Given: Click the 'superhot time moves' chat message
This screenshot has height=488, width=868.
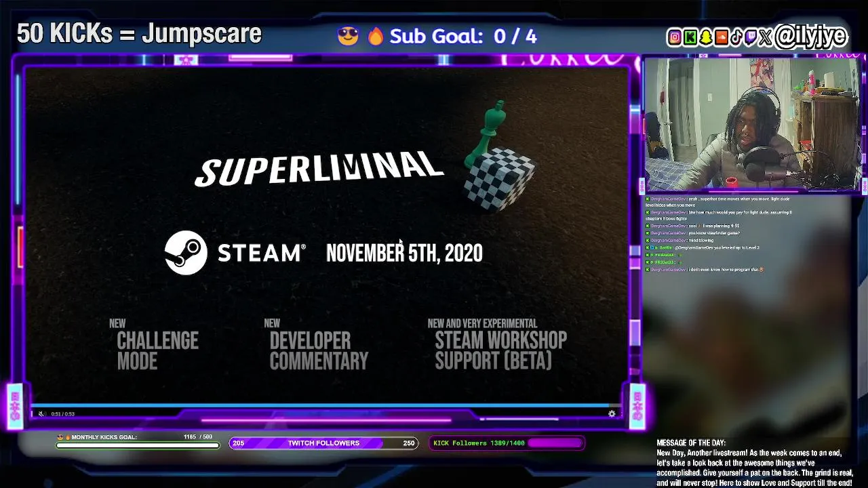Looking at the screenshot, I should coord(719,202).
